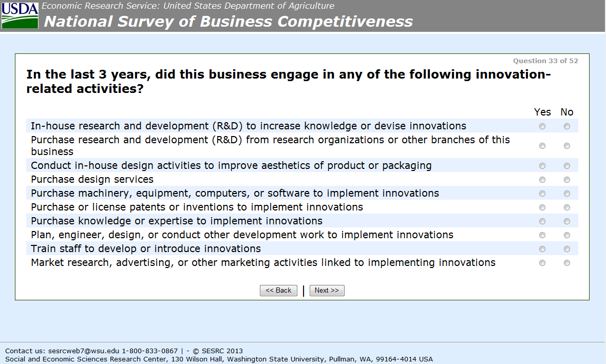Select No for in-house research and development

coord(567,126)
